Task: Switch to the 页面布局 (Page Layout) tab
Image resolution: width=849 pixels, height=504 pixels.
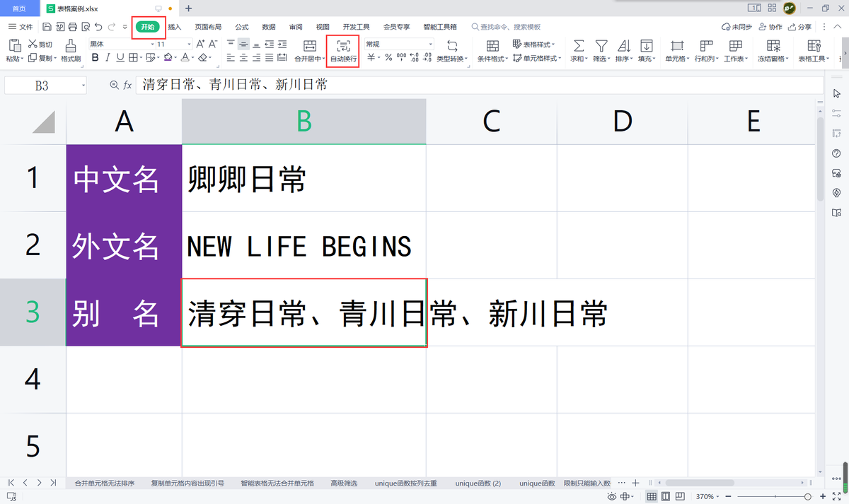Action: pyautogui.click(x=208, y=27)
